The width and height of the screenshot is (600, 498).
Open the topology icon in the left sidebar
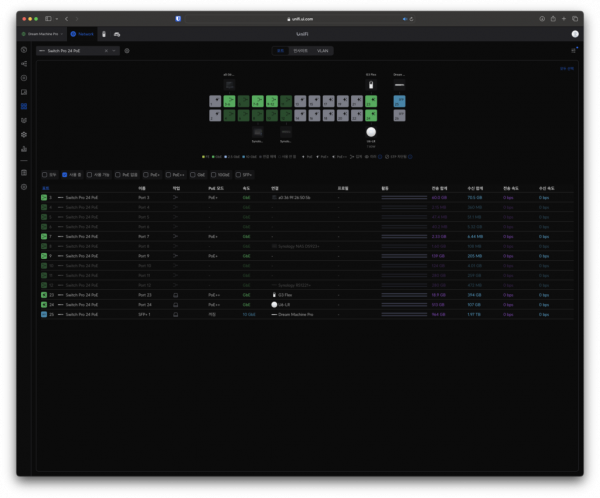pos(24,63)
